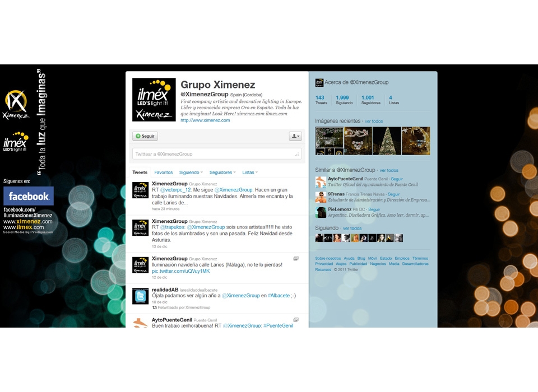Click the AytoPuenteGenil tweet author name
The image size is (538, 392).
[172, 320]
